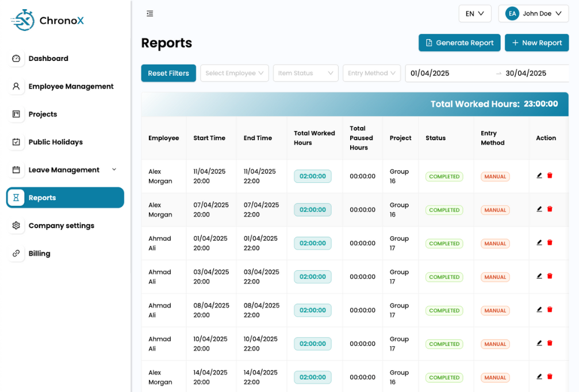Click the Reports page heading
Viewport: 579px width, 392px height.
tap(167, 43)
